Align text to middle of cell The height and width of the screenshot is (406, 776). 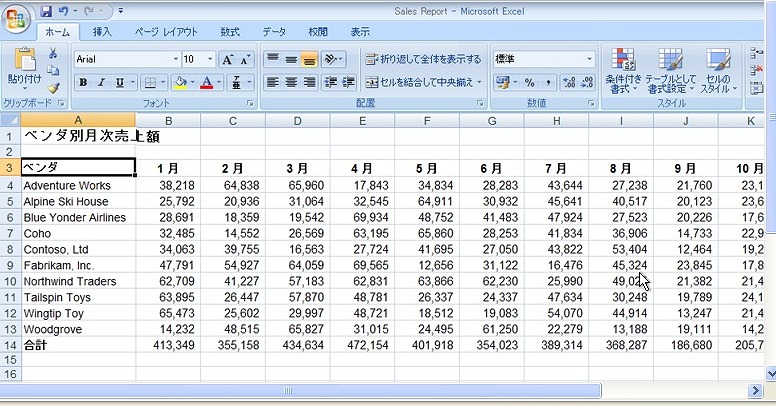[291, 59]
